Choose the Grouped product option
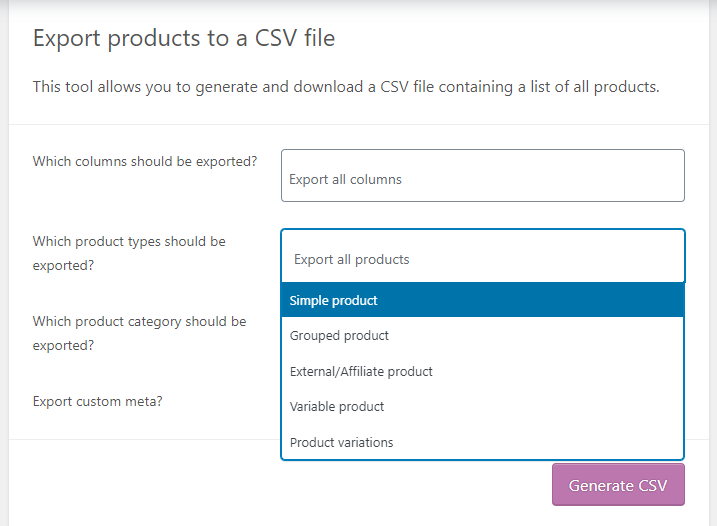717x526 pixels. (482, 336)
